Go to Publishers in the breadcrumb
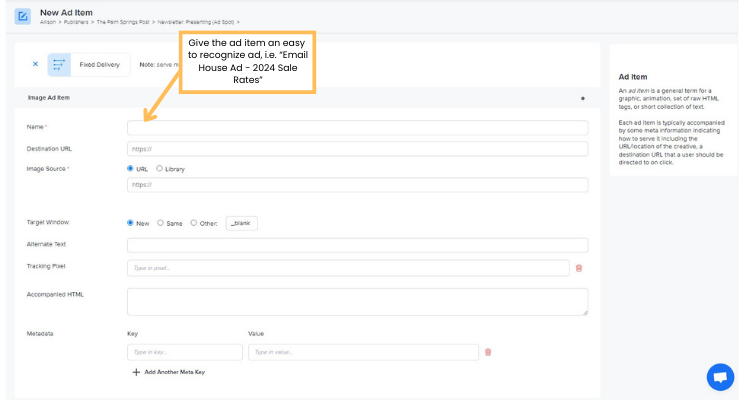This screenshot has height=400, width=750. [x=76, y=21]
